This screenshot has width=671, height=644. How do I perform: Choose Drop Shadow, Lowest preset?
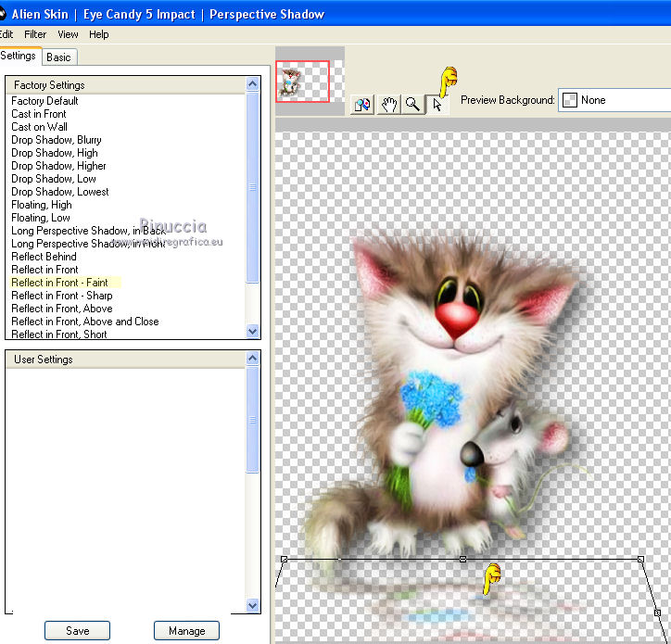(60, 192)
